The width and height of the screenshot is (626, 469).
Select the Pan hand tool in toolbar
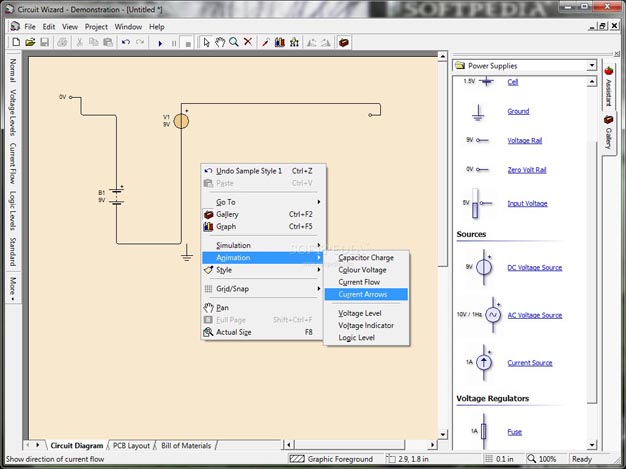tap(220, 42)
